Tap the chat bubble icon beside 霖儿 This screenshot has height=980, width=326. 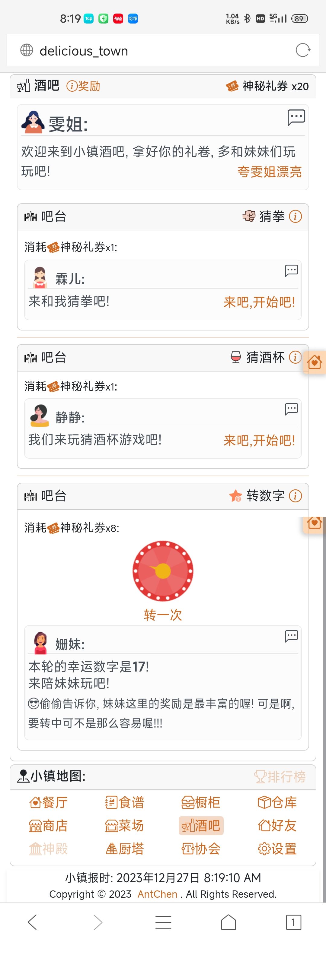(291, 270)
